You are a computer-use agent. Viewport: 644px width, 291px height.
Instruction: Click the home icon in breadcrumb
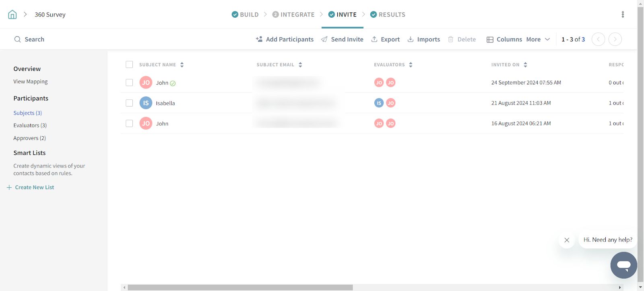pyautogui.click(x=12, y=15)
